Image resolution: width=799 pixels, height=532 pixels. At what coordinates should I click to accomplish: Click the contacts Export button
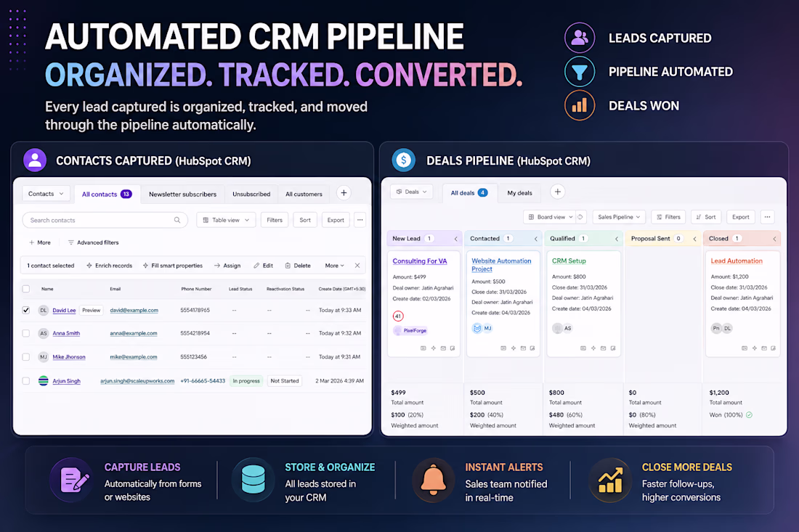pyautogui.click(x=336, y=220)
